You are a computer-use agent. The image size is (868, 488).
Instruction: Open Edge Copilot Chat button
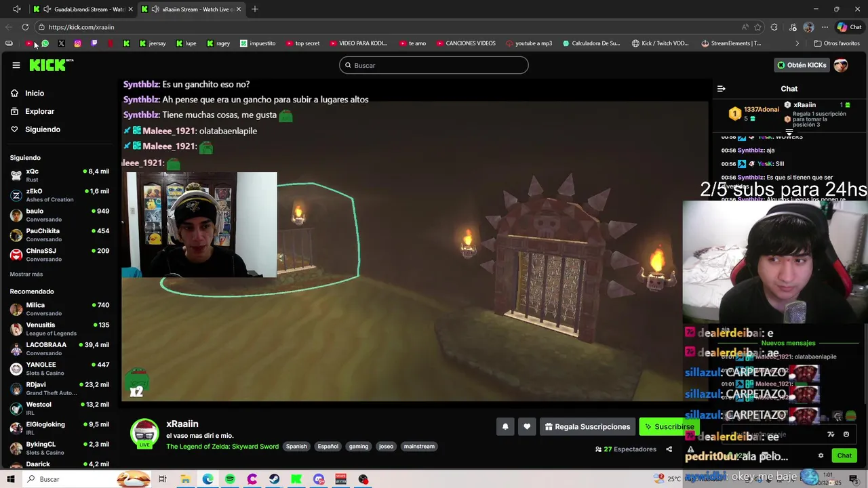(849, 27)
